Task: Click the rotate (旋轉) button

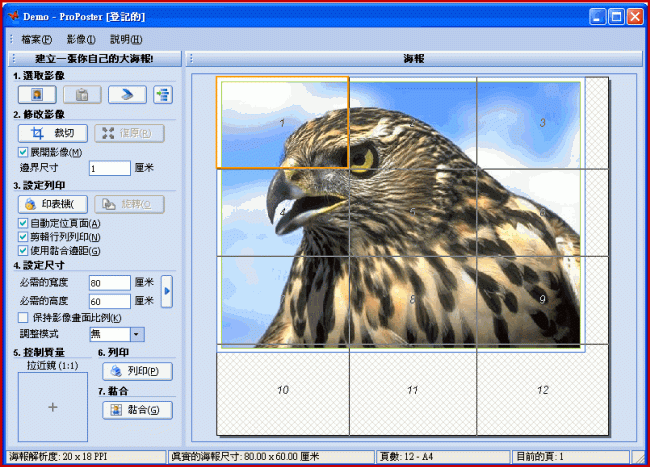Action: click(x=129, y=204)
